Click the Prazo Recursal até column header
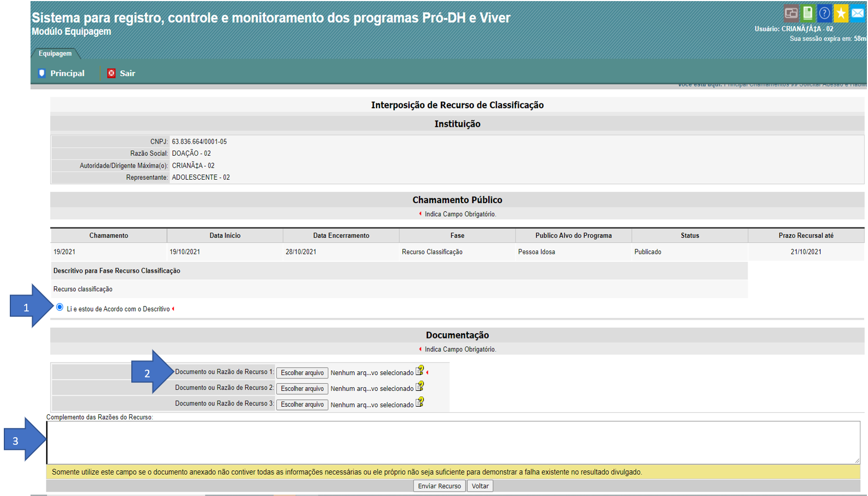868x496 pixels. click(x=805, y=236)
